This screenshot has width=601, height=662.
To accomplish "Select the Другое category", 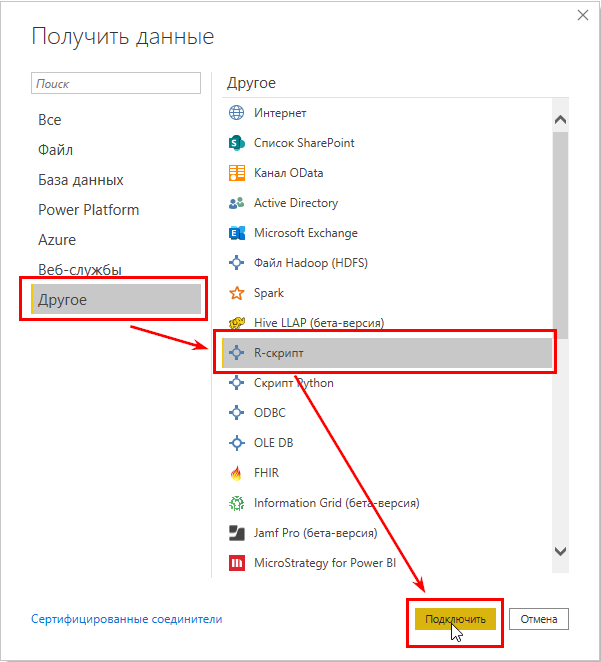I will 116,299.
